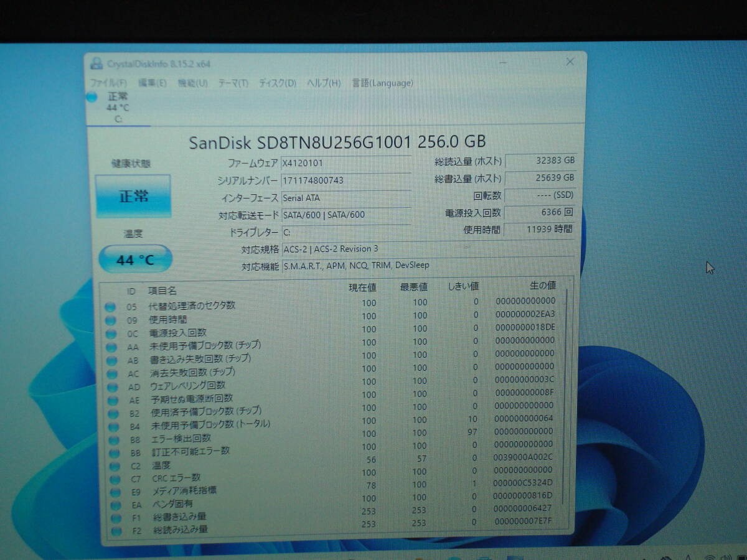
Task: Click status circle for ID BB 訂正不可能エラー数
Action: point(113,453)
